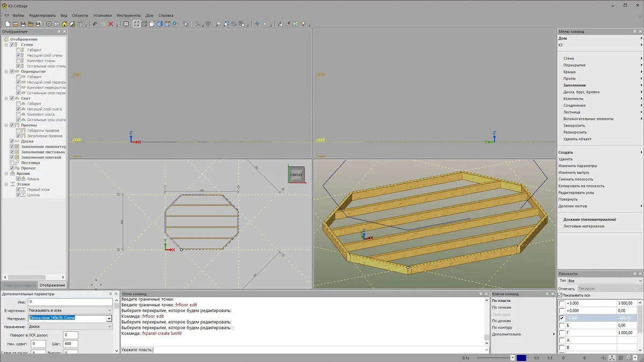The height and width of the screenshot is (362, 644).
Task: Click the light bulb toolbar icon
Action: coord(303,24)
